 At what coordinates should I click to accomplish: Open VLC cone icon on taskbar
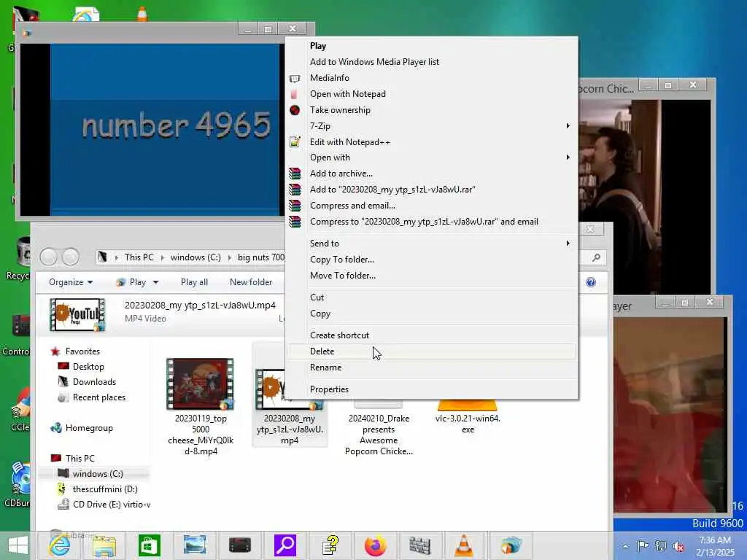pos(463,545)
